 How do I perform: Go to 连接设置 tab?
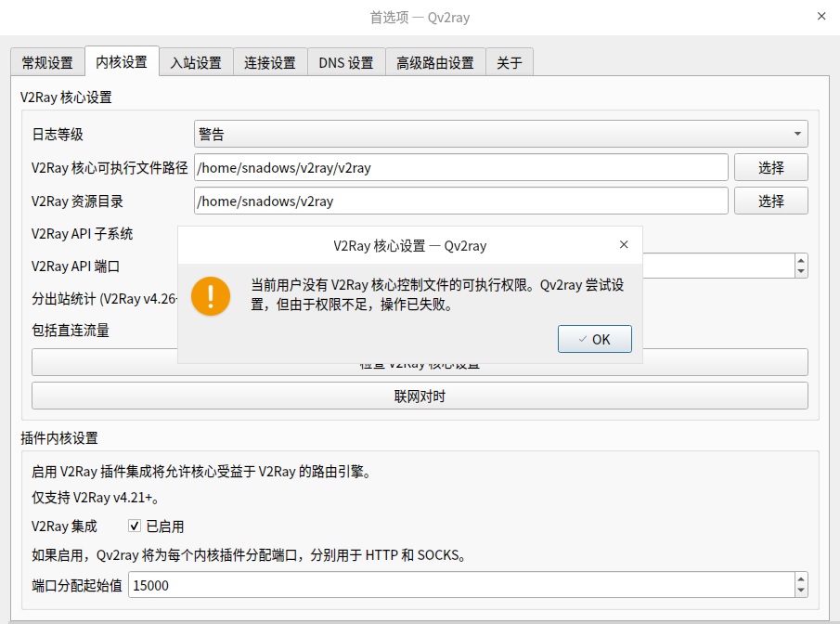270,63
